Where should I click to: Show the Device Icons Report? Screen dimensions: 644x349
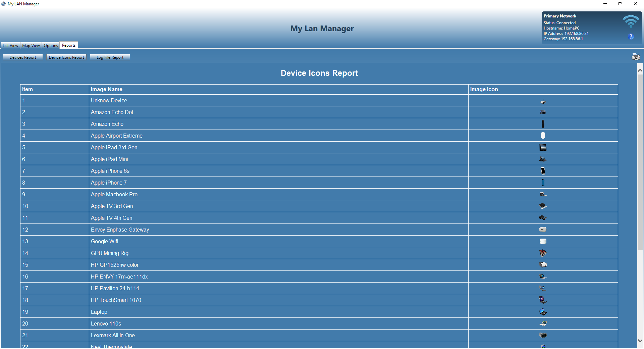point(66,57)
